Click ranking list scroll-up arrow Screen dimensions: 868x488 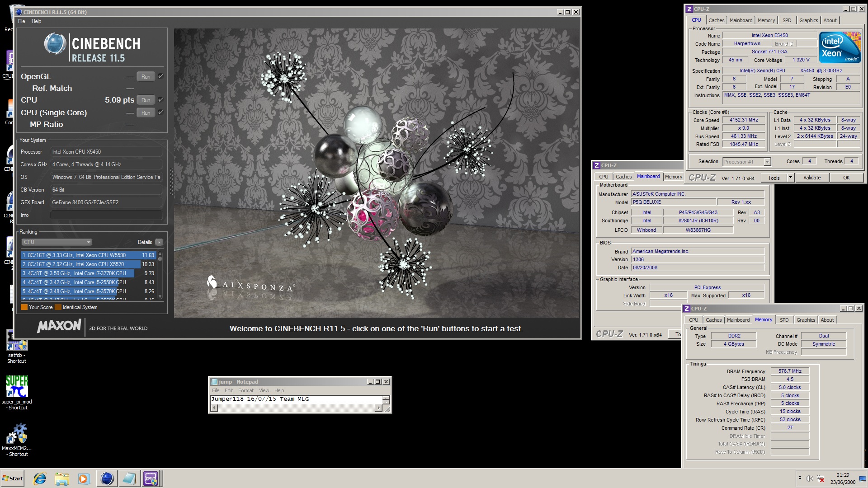tap(160, 254)
